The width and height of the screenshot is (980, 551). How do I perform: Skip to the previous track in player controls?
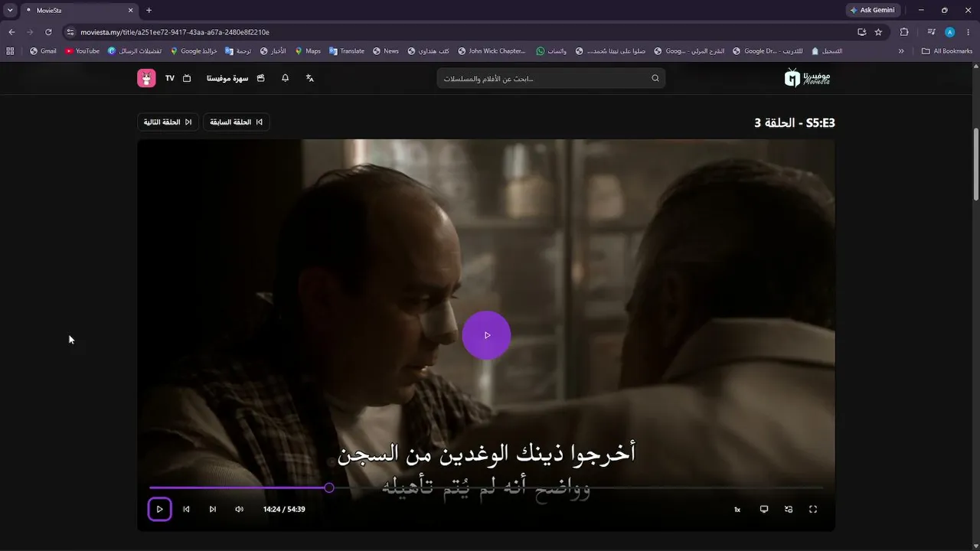(186, 509)
